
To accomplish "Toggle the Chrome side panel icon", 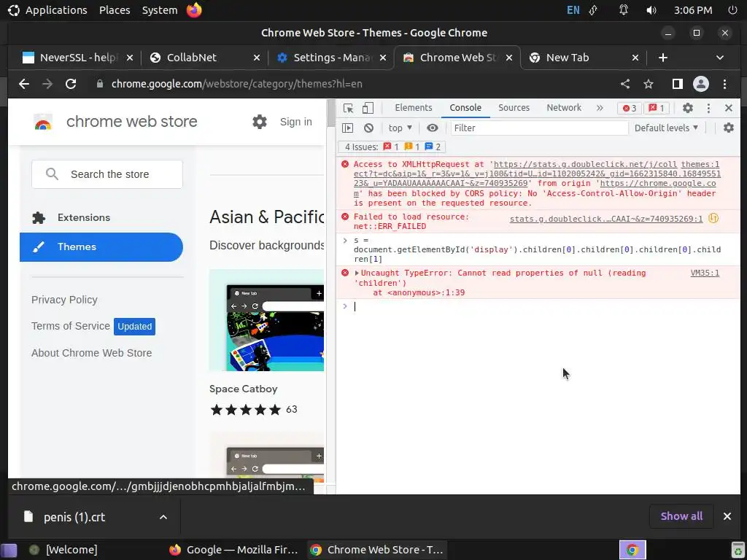I will (677, 84).
